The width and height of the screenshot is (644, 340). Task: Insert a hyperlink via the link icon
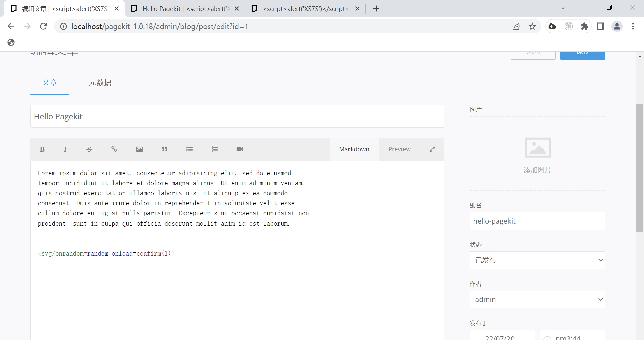(x=114, y=149)
